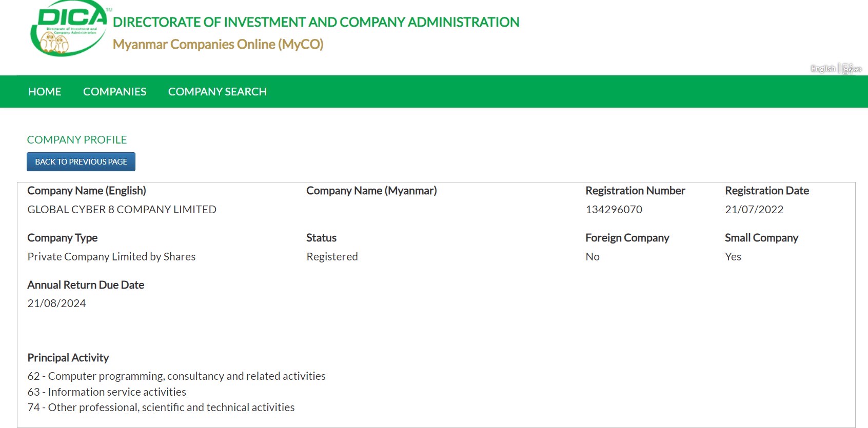Click activity 74 Other professional activities line

161,407
